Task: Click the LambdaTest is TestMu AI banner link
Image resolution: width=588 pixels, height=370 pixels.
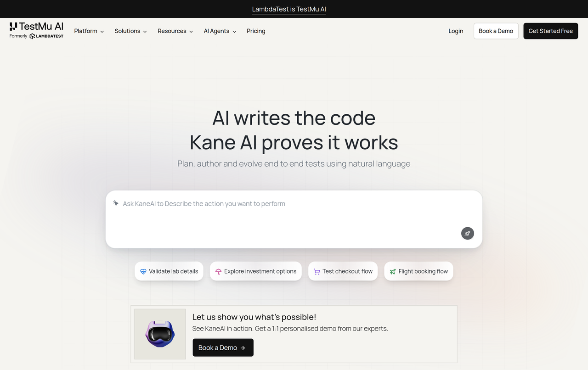Action: [x=289, y=9]
